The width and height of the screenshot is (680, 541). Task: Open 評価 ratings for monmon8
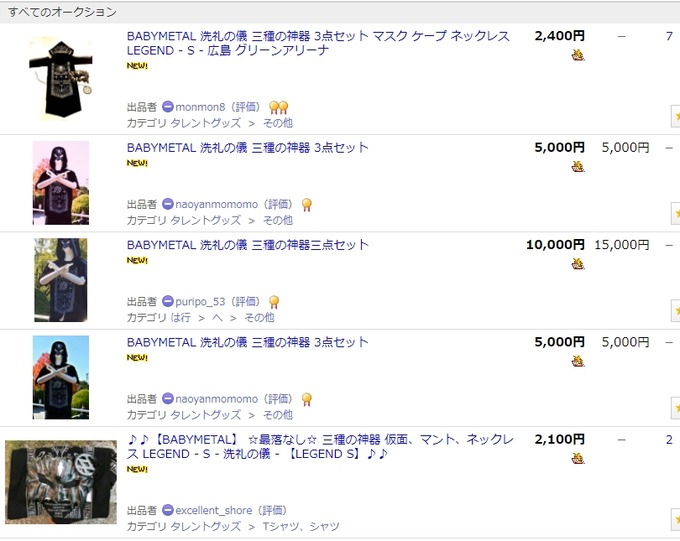[x=245, y=107]
